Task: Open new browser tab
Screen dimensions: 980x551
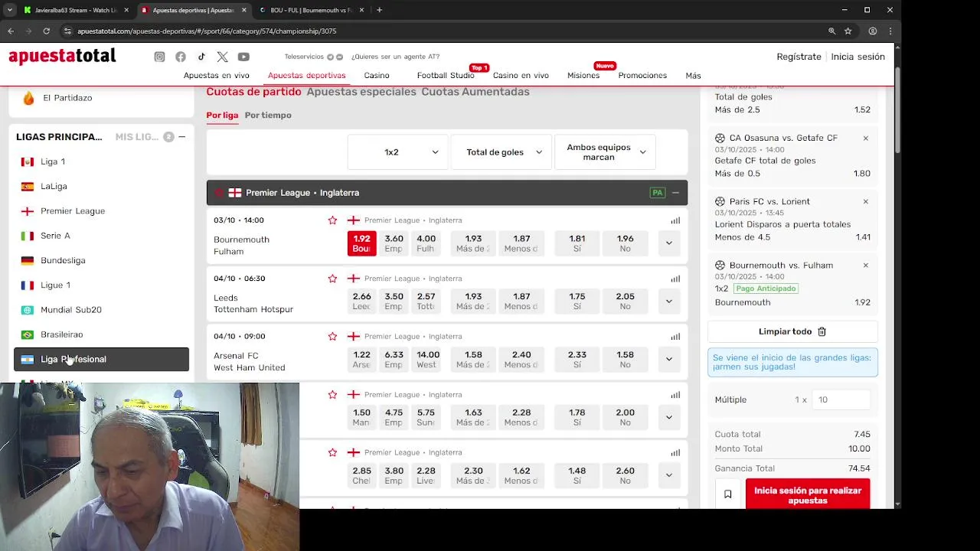Action: [x=379, y=10]
